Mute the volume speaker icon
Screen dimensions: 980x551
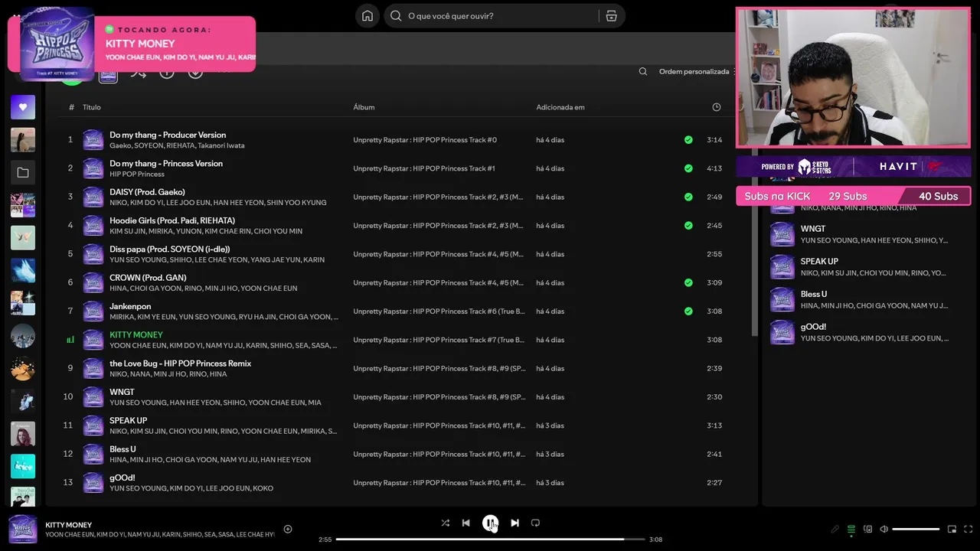point(884,529)
